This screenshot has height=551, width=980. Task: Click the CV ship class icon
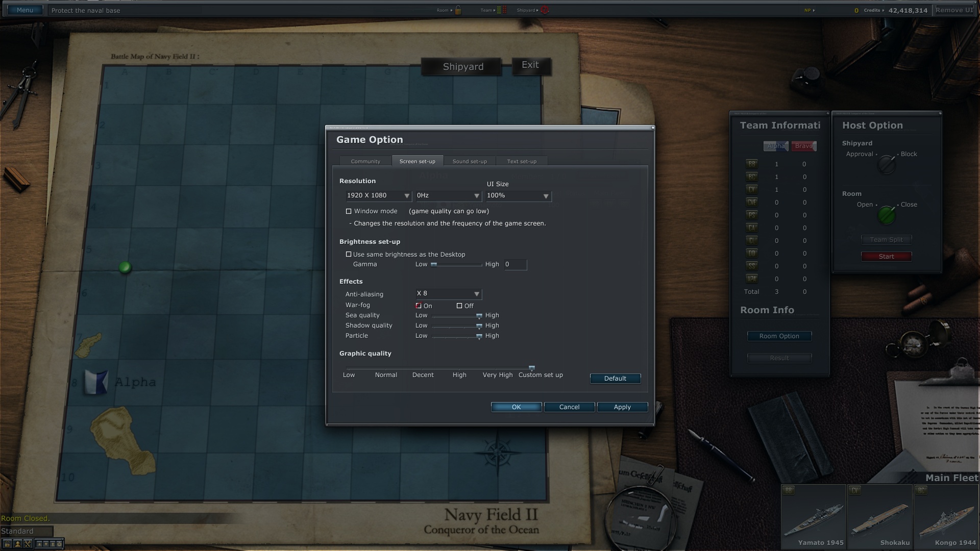click(751, 190)
